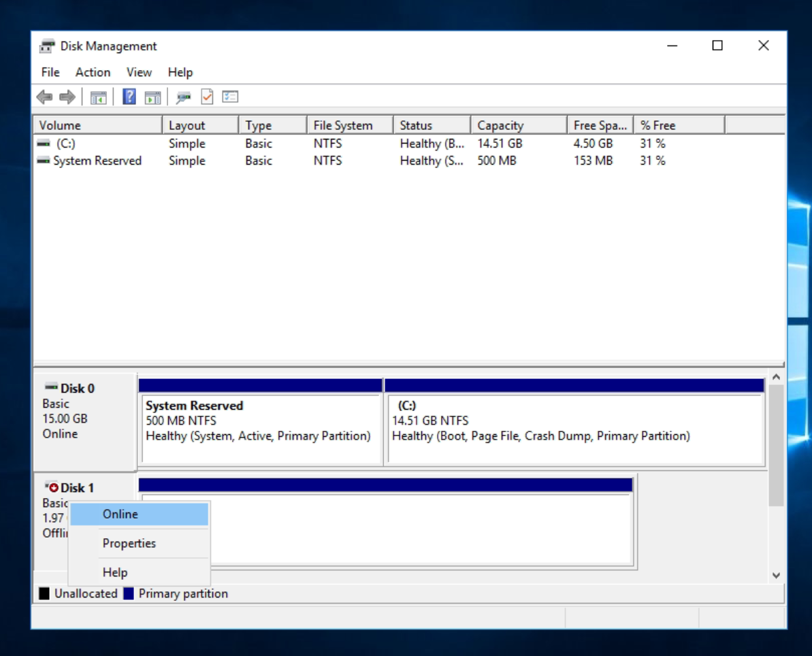The image size is (812, 656).
Task: Click the Healthy (S... status cell
Action: (432, 161)
